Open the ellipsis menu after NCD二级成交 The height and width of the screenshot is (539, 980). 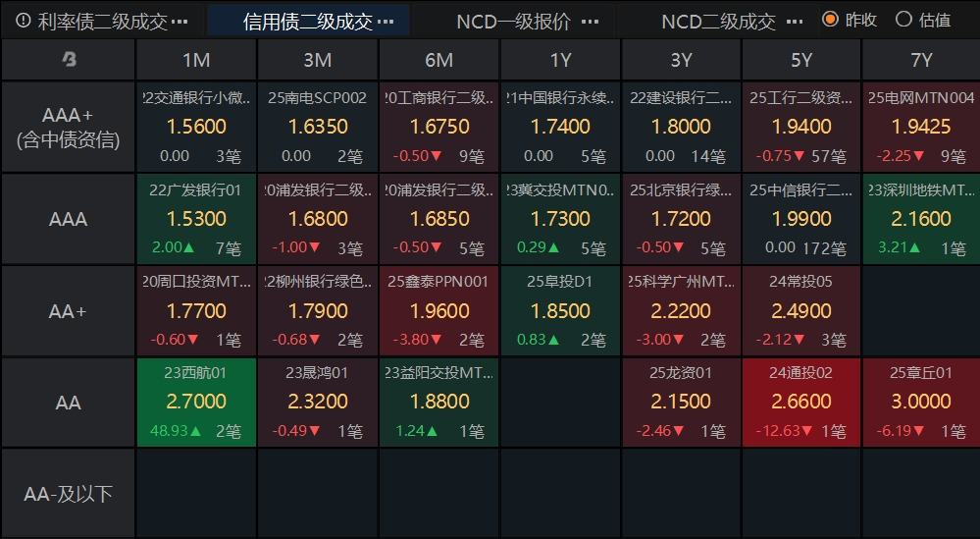tap(795, 22)
